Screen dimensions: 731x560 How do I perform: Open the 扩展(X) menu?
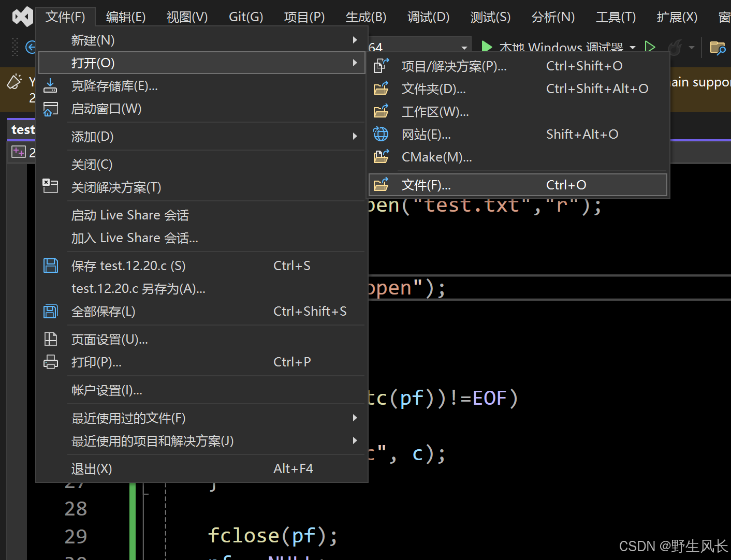677,17
